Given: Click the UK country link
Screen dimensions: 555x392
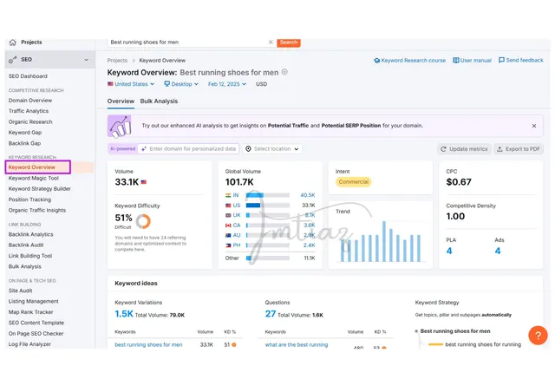Looking at the screenshot, I should [237, 215].
